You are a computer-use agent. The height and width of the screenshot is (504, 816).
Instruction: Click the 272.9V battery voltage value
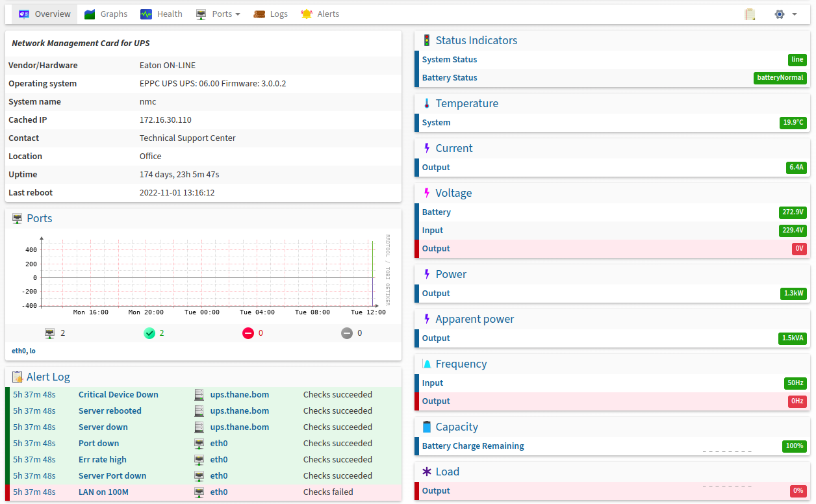click(793, 212)
